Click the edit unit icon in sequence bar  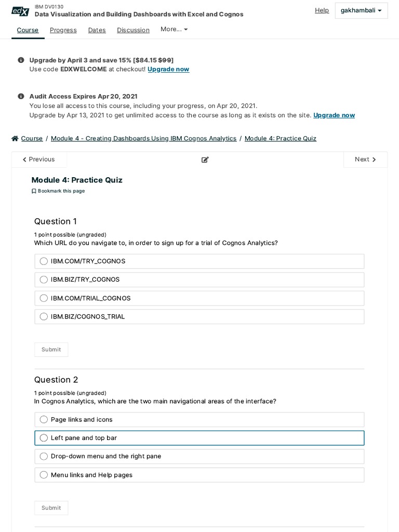pos(205,160)
